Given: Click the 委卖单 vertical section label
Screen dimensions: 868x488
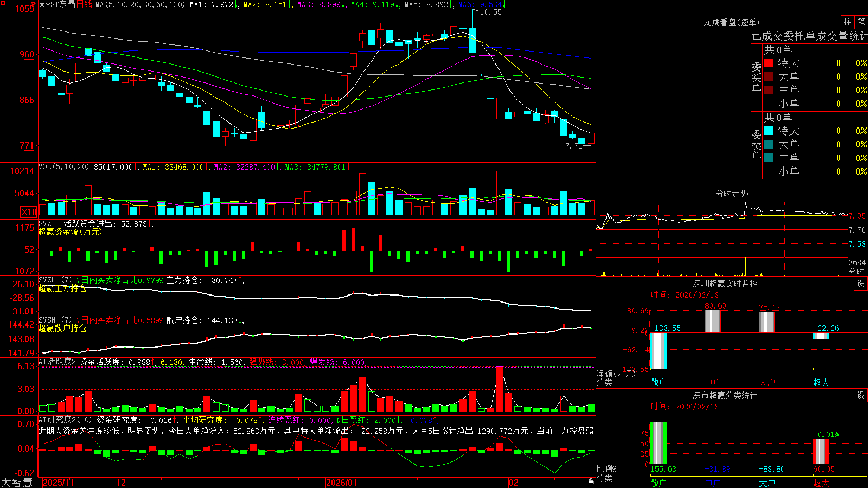Looking at the screenshot, I should tap(756, 145).
